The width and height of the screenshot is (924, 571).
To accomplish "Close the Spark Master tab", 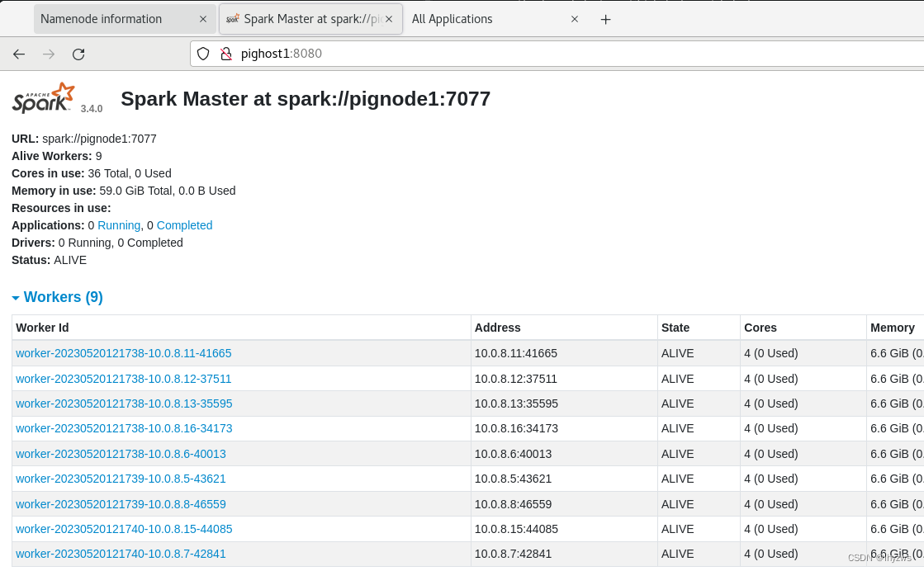I will (x=389, y=20).
